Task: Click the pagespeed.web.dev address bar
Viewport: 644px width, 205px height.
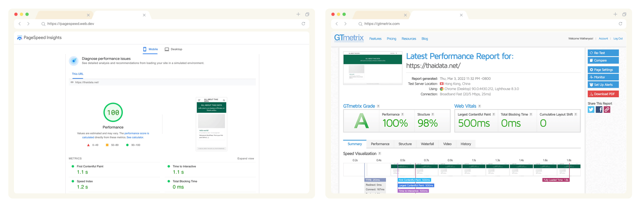Action: (161, 24)
